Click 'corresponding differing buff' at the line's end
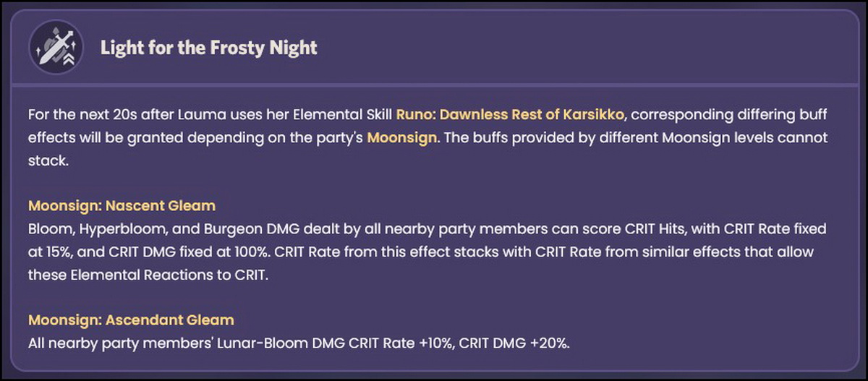The height and width of the screenshot is (381, 868). (x=730, y=115)
